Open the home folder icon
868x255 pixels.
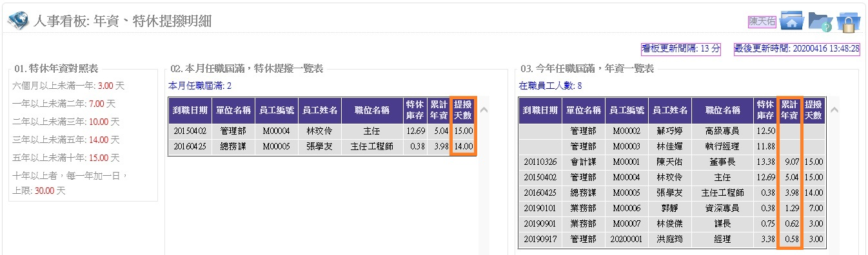791,21
